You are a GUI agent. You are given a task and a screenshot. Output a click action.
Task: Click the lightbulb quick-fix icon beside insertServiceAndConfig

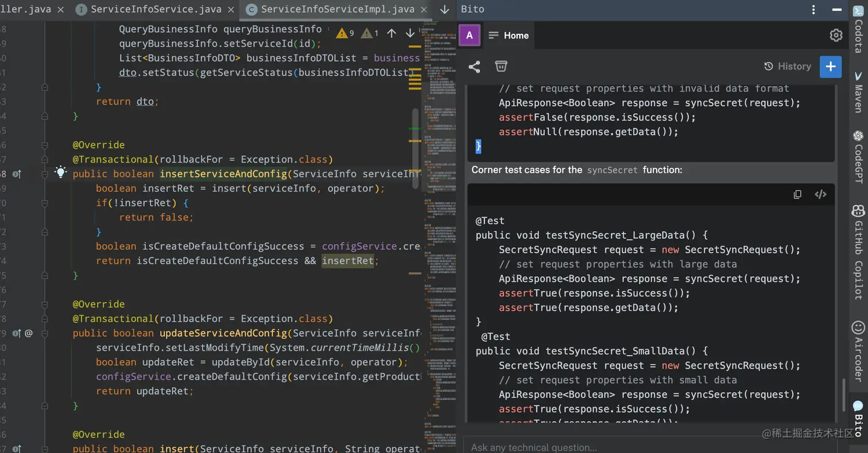pyautogui.click(x=60, y=172)
